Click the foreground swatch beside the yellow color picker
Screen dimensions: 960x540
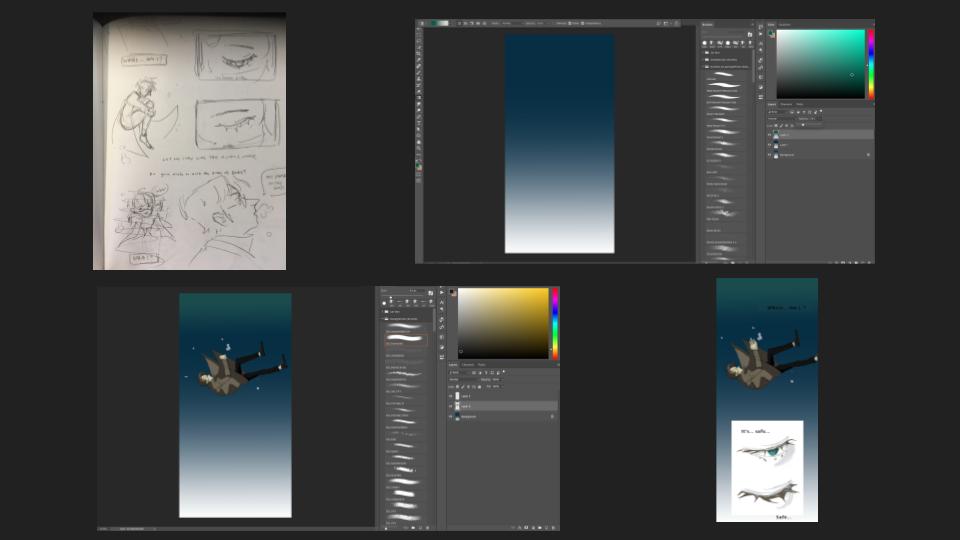pyautogui.click(x=451, y=292)
